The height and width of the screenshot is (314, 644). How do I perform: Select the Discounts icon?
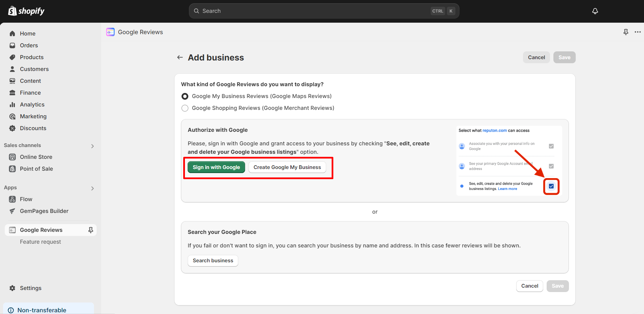pos(12,128)
